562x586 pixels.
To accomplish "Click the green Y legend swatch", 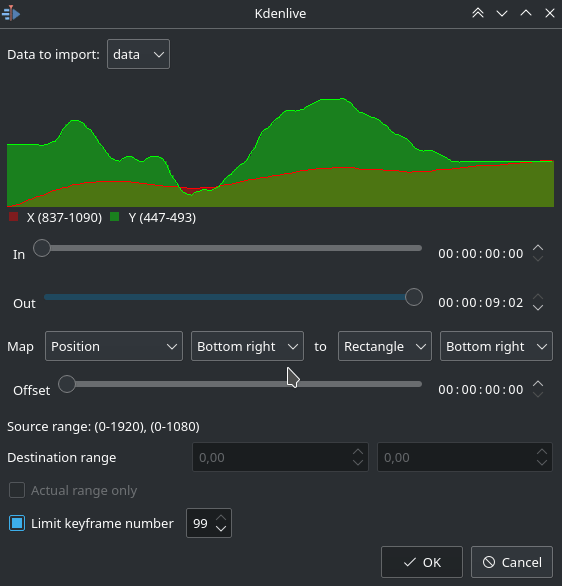I will (x=115, y=217).
